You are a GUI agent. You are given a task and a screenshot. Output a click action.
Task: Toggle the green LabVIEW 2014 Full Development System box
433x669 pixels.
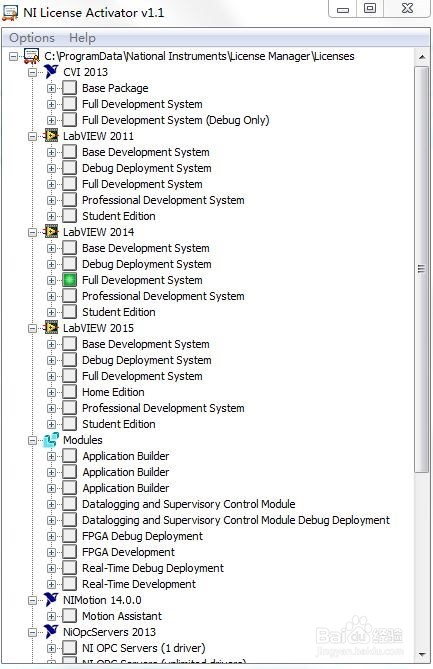point(70,280)
